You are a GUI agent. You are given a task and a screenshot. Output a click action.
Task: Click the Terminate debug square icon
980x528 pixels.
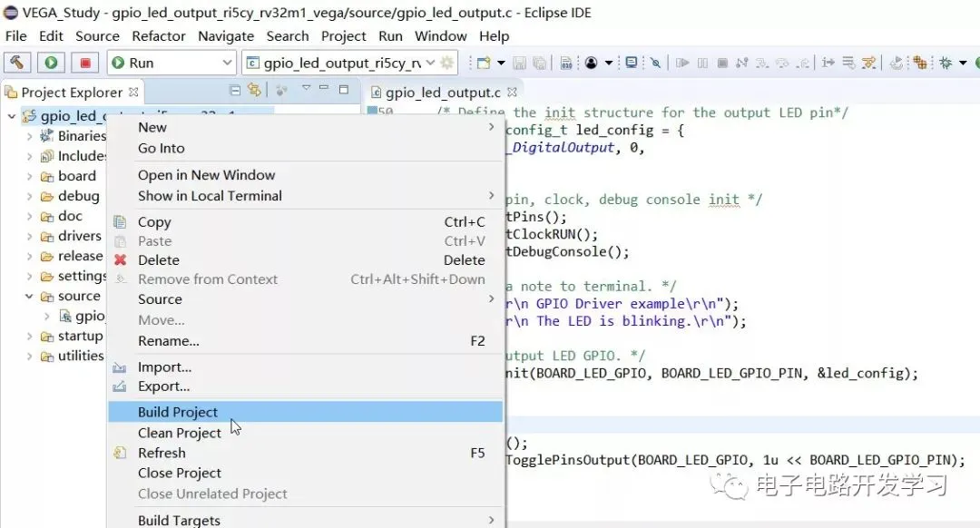722,63
